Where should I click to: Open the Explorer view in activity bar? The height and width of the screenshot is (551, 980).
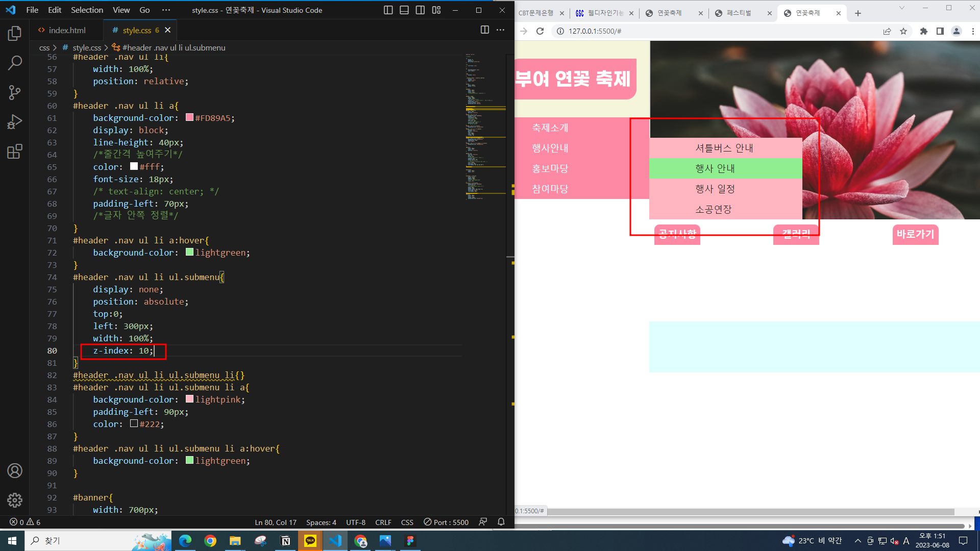(15, 34)
